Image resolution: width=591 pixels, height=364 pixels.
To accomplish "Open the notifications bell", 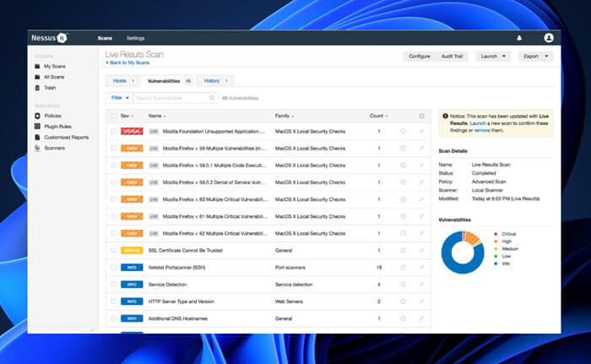I will click(x=519, y=38).
